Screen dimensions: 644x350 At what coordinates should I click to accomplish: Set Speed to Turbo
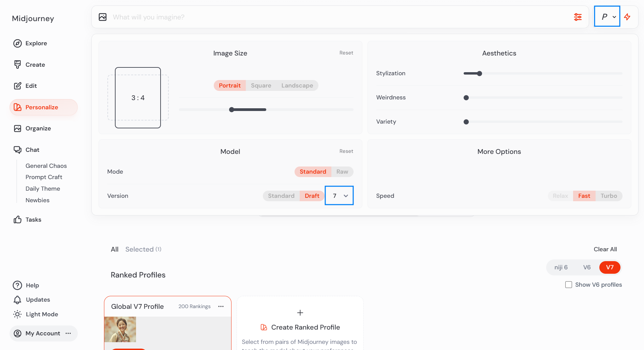(609, 196)
